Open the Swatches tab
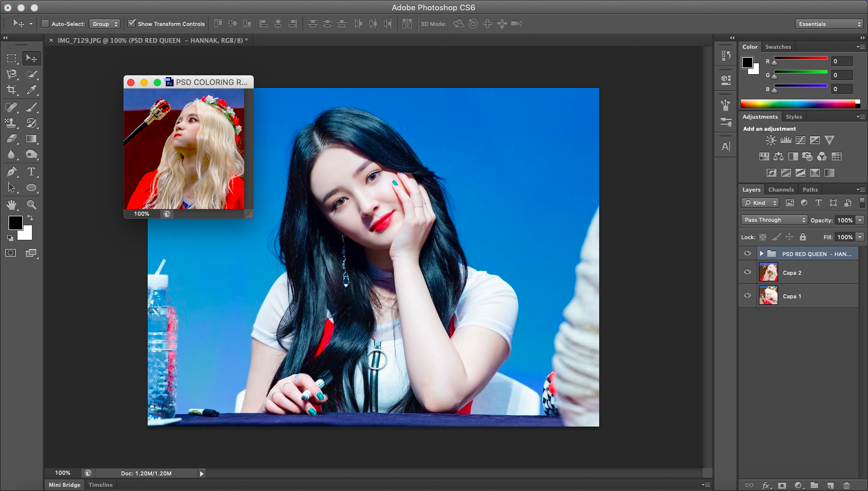Screen dimensions: 868x491 click(778, 47)
